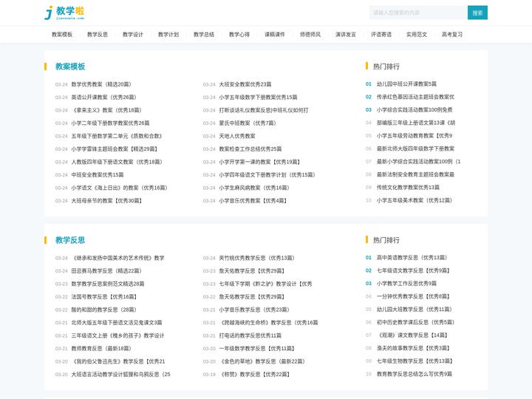Open 《观潮》课文教学反思【14篇】
The height and width of the screenshot is (399, 532).
coord(412,335)
